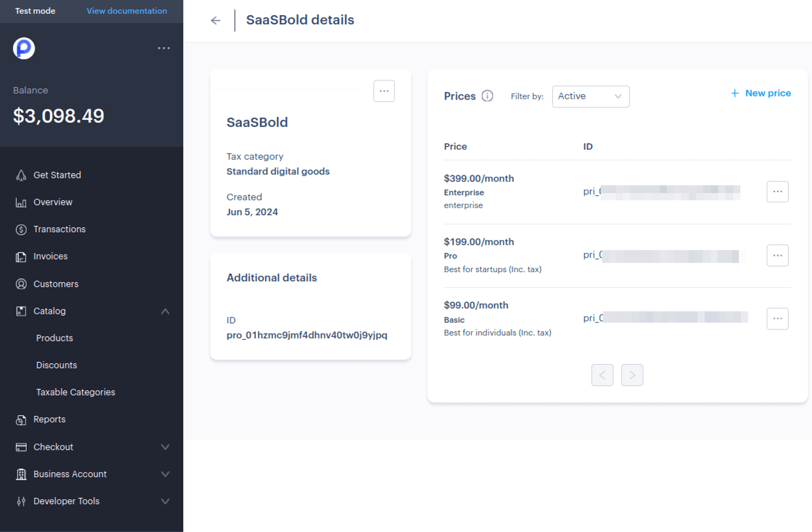Open the Reports section
This screenshot has height=532, width=812.
(x=50, y=419)
